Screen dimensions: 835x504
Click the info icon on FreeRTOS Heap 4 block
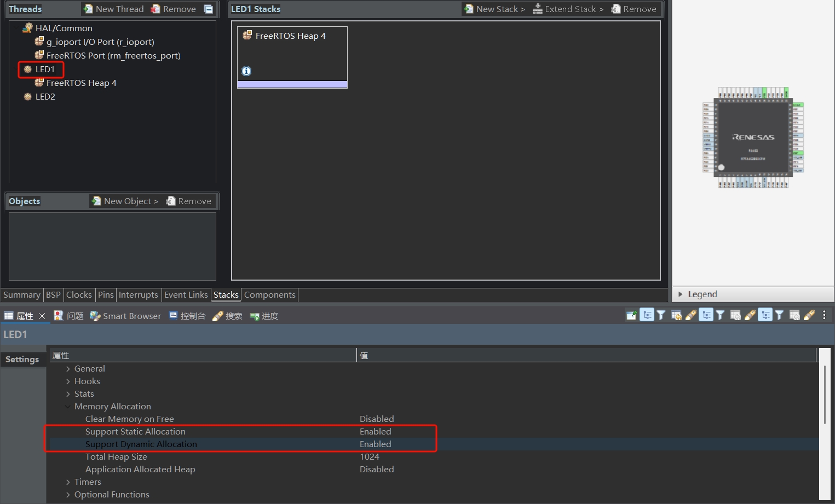[246, 71]
